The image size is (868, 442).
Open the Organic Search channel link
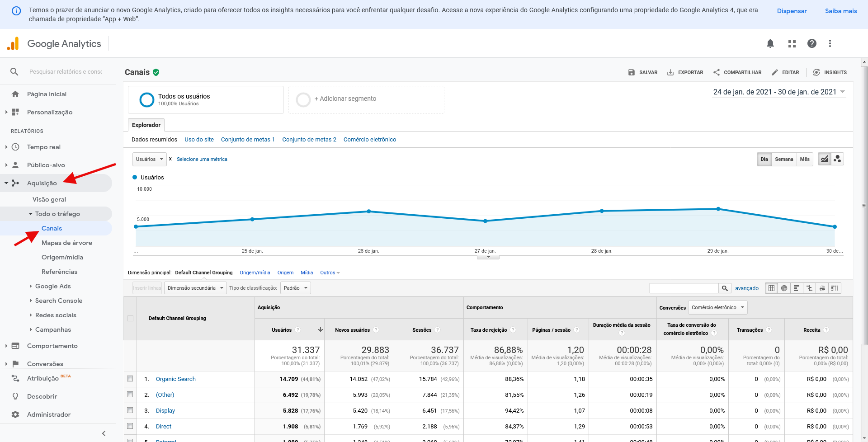tap(176, 379)
